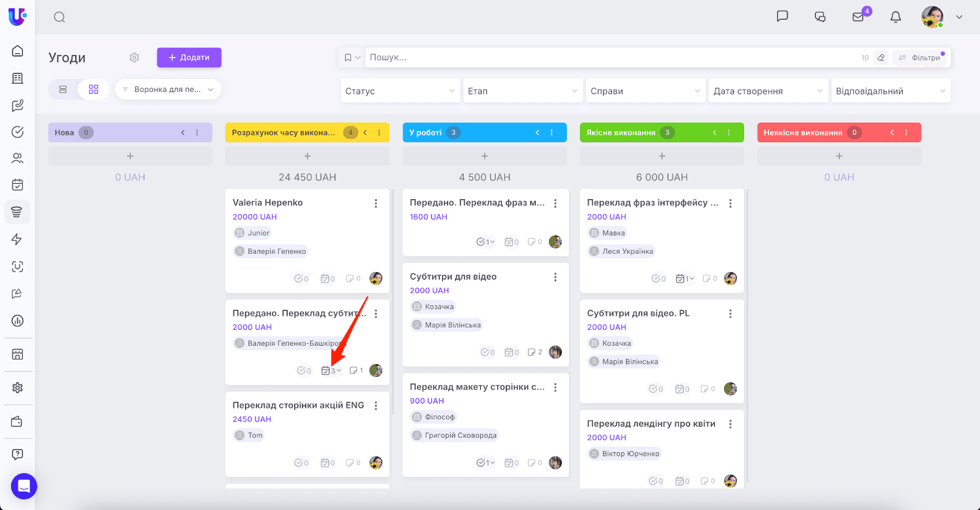Open three-dot menu on Valeria Hepenko card
Image resolution: width=980 pixels, height=510 pixels.
click(375, 204)
